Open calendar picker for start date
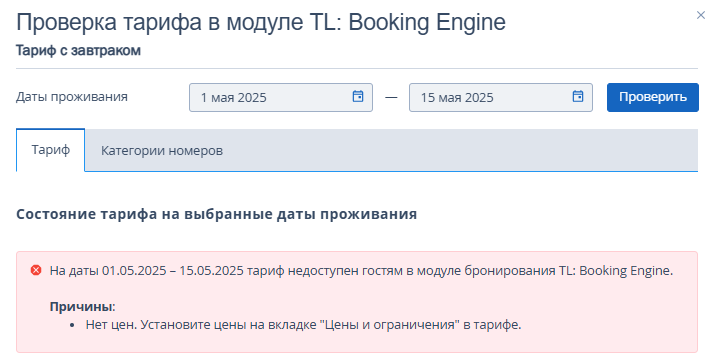This screenshot has width=715, height=364. pyautogui.click(x=358, y=96)
